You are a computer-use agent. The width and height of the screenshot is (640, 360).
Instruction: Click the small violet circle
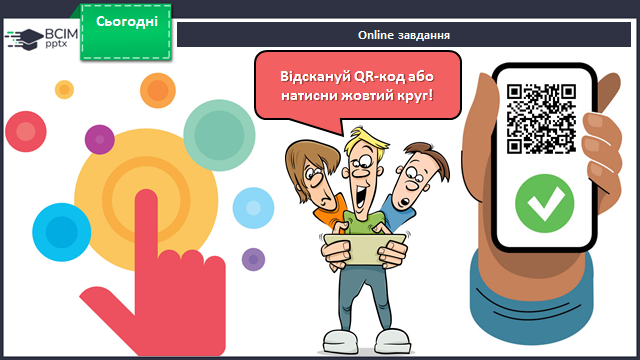pyautogui.click(x=253, y=260)
